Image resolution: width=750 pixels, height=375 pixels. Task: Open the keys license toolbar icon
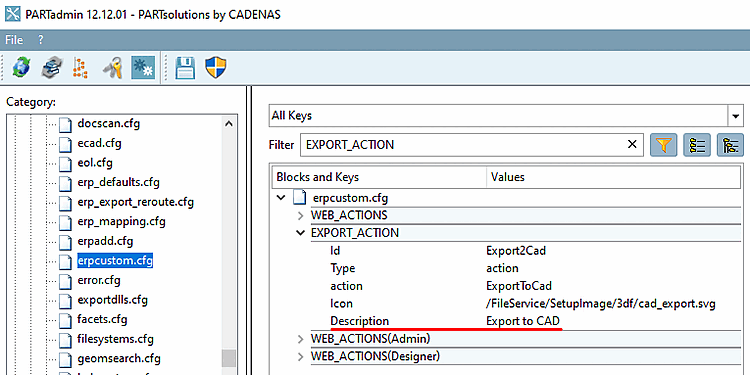click(x=113, y=67)
